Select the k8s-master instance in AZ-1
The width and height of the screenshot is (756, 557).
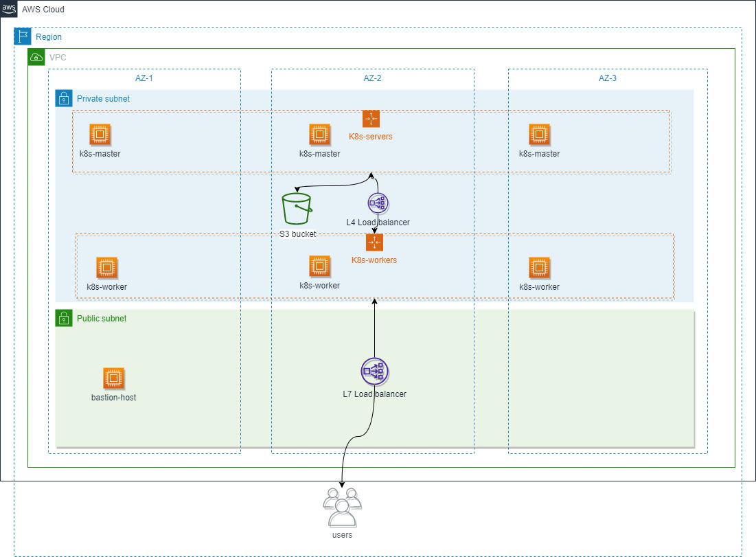point(100,134)
